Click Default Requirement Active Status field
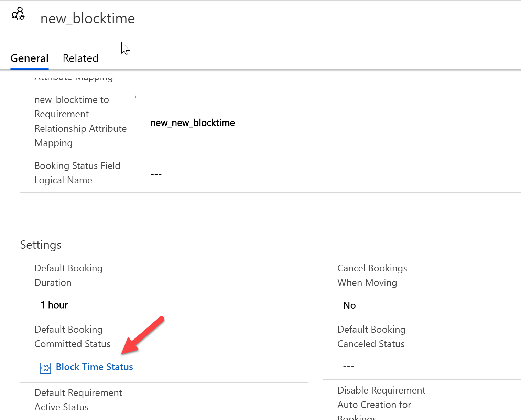Screen dimensions: 521x420 pyautogui.click(x=78, y=400)
